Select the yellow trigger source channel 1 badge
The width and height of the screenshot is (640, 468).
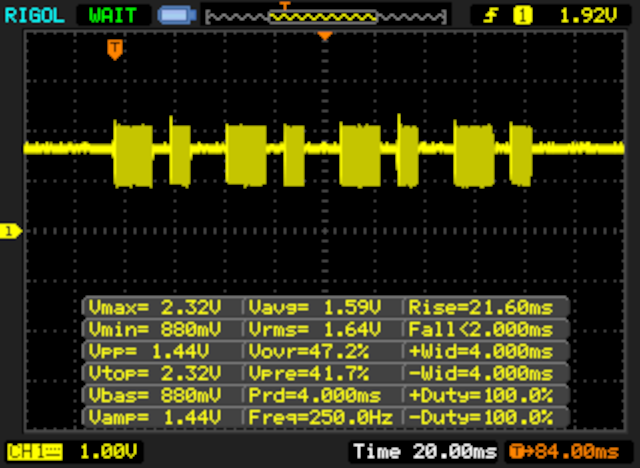(522, 16)
